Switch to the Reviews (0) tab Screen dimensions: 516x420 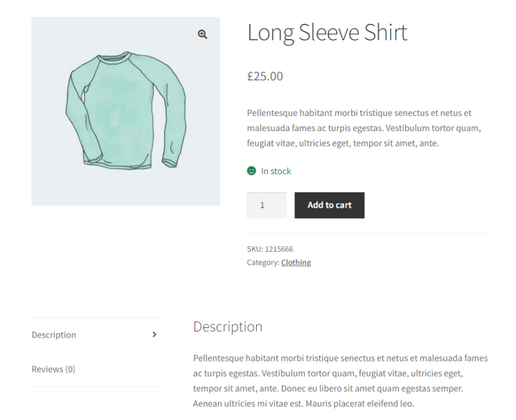[x=53, y=369]
